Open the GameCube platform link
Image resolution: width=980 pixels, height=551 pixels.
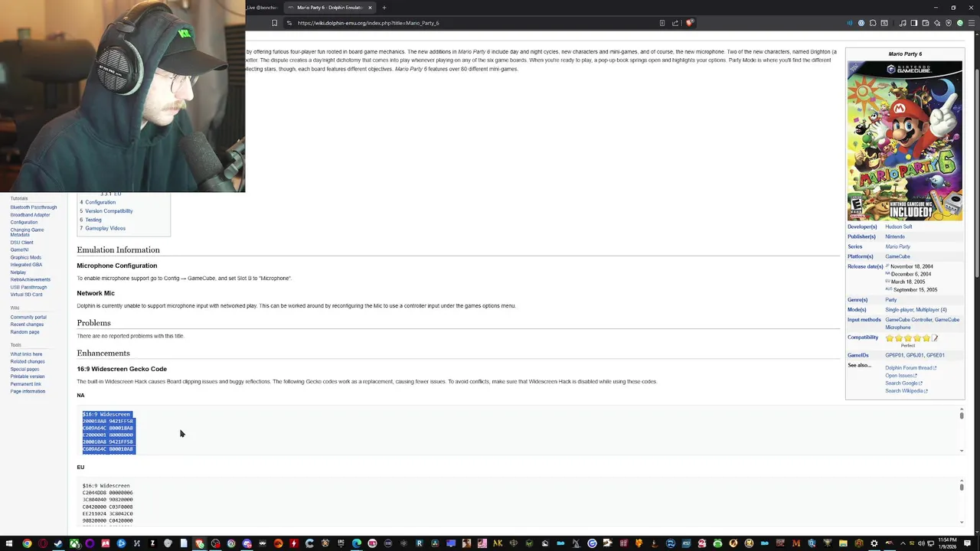tap(898, 256)
